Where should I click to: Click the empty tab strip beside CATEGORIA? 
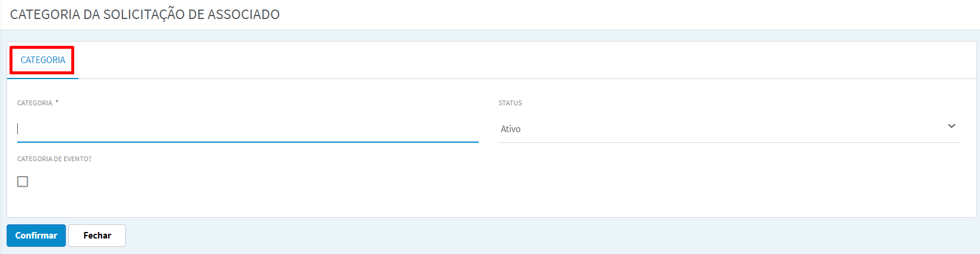tap(527, 60)
